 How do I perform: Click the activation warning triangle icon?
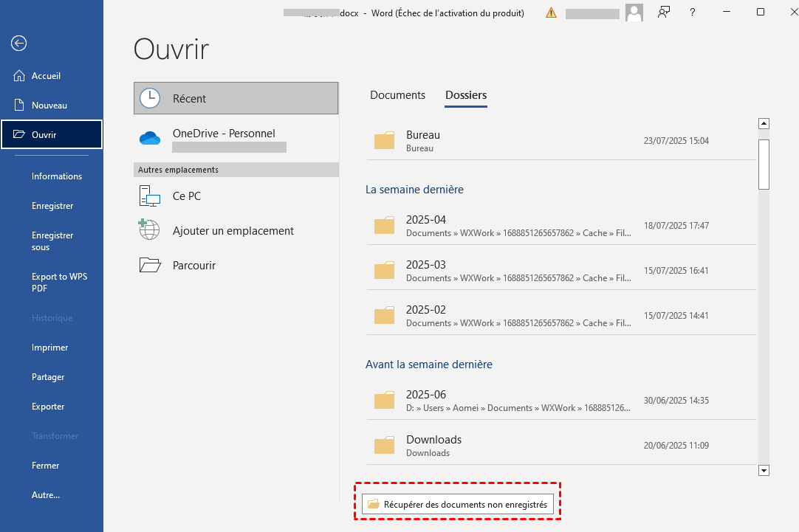click(551, 13)
